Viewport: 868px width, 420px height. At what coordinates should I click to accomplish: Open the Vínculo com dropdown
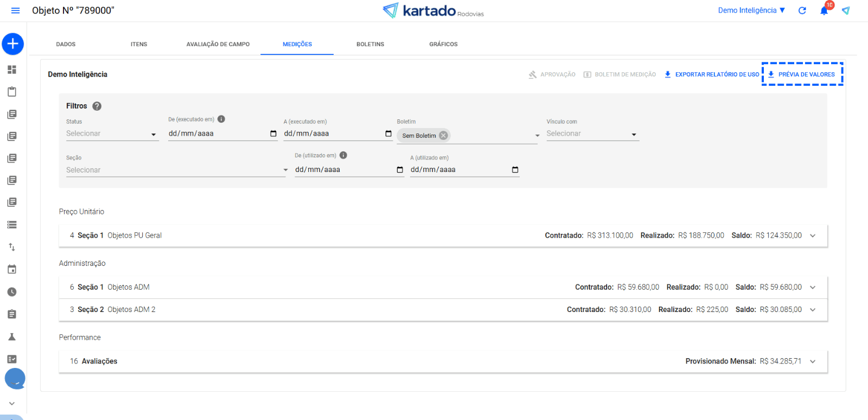point(592,134)
